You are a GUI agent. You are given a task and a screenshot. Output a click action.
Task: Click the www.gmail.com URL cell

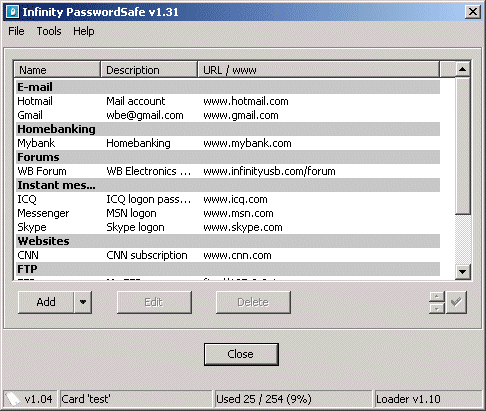coord(241,115)
